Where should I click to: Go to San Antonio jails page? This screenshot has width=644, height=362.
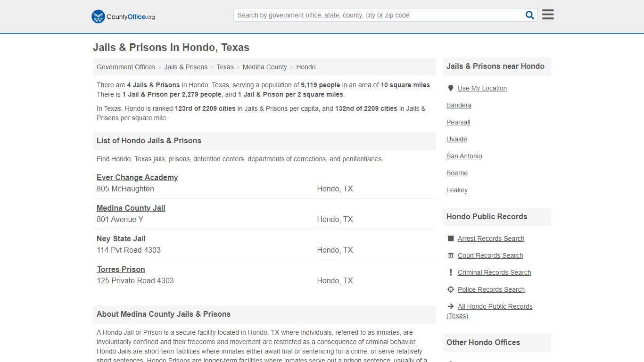click(x=464, y=156)
